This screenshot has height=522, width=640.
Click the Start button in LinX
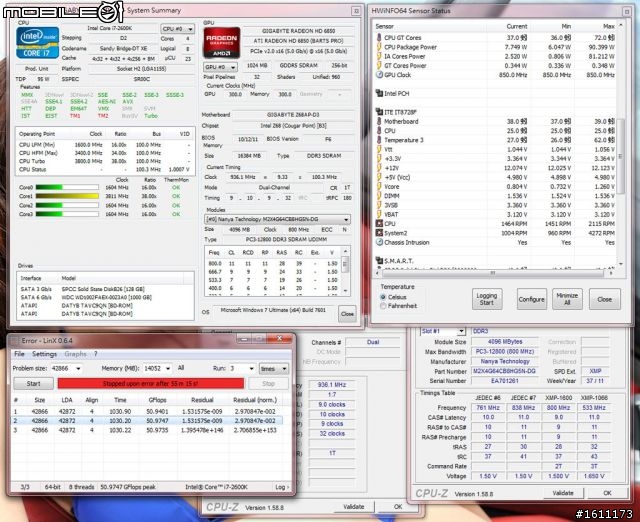33,384
